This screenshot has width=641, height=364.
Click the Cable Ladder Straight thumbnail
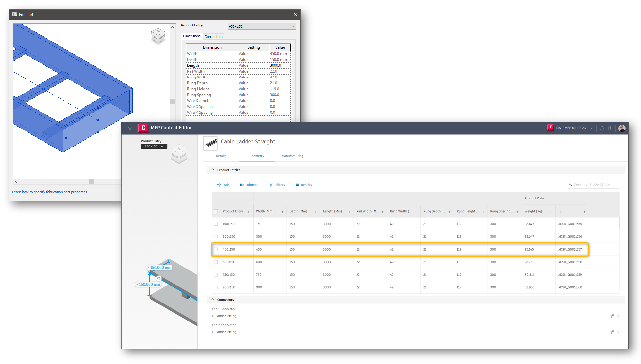(x=211, y=143)
